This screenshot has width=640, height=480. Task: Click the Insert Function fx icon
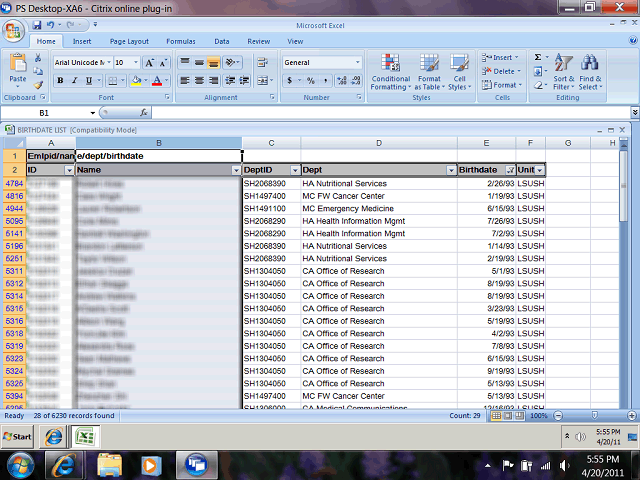pyautogui.click(x=143, y=113)
